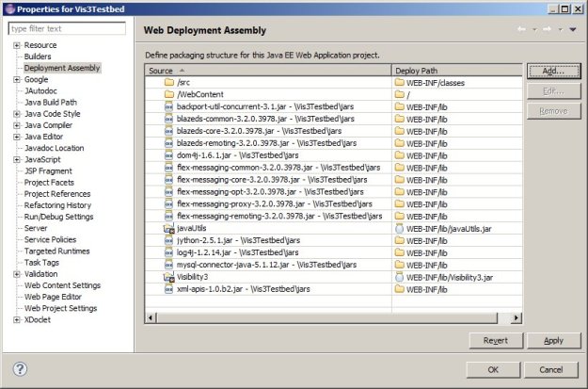588x389 pixels.
Task: Expand the Google tree node
Action: [17, 80]
